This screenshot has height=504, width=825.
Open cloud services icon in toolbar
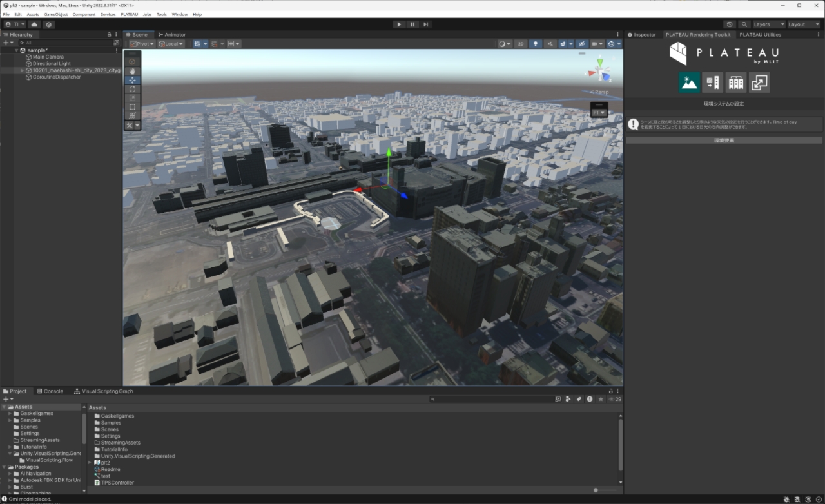click(34, 24)
